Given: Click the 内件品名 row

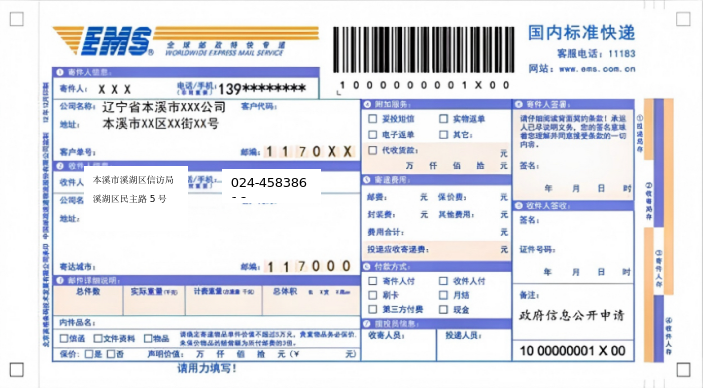Looking at the screenshot, I should coord(207,323).
